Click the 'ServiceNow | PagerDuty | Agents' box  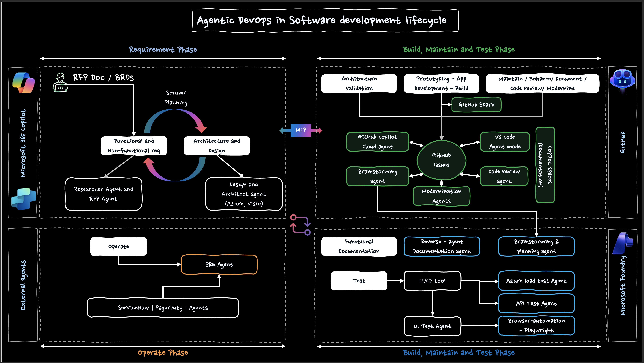[163, 308]
